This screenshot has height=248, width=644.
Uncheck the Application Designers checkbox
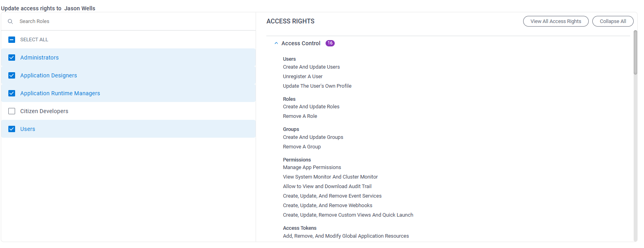[x=12, y=75]
